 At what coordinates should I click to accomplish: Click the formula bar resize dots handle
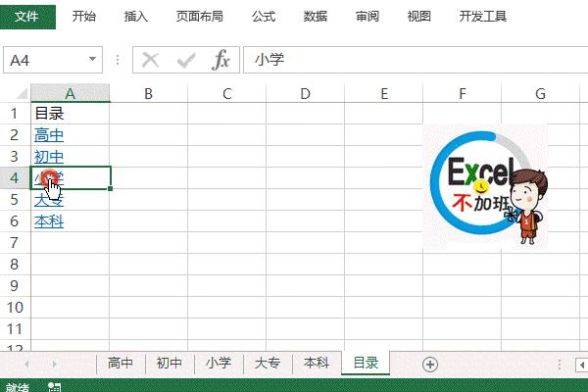point(118,60)
